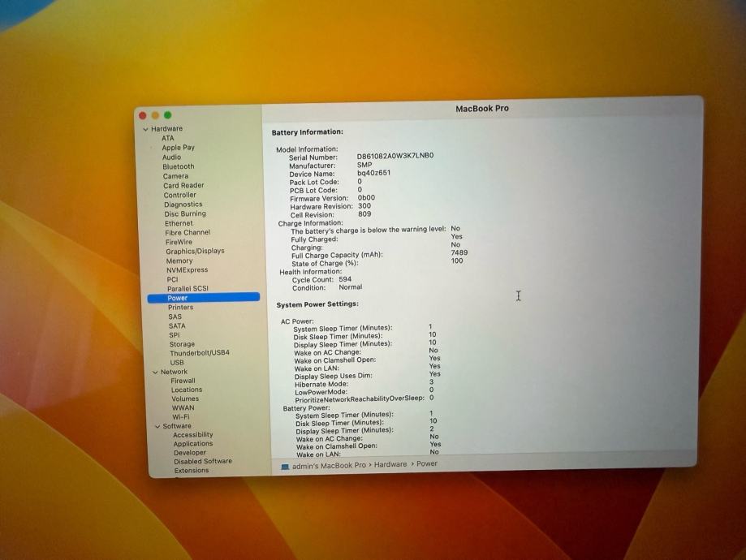Open Parallel SCSI entry
This screenshot has height=560, width=746.
188,288
